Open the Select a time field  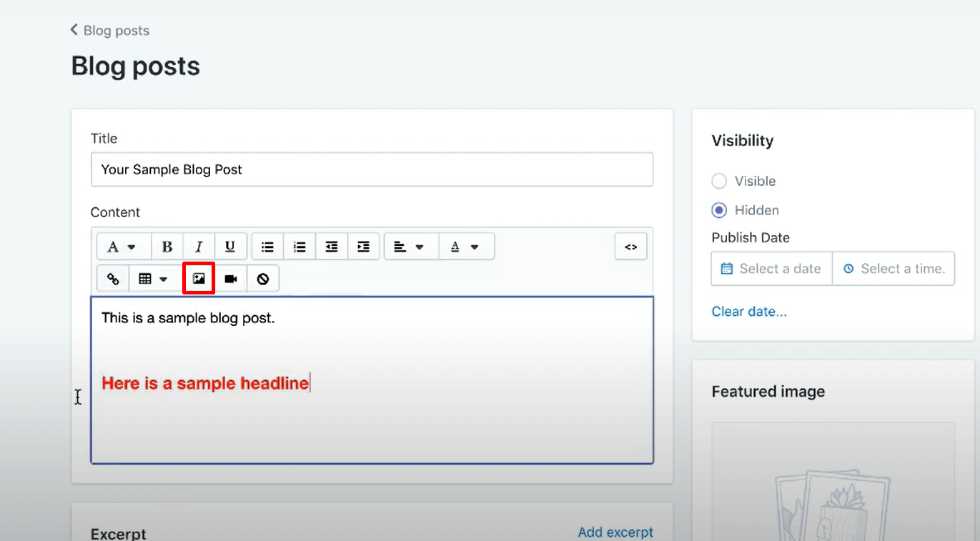coord(894,269)
